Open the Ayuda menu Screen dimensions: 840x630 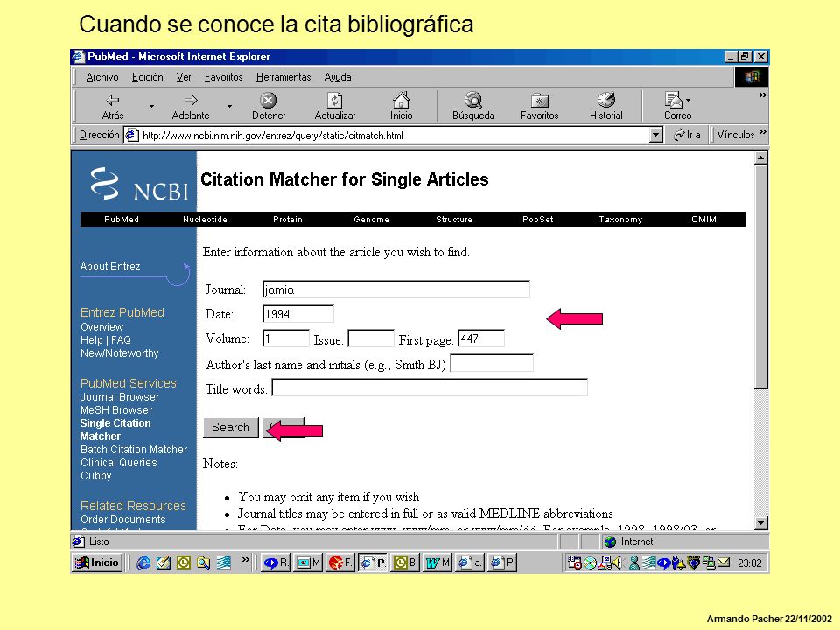[338, 77]
